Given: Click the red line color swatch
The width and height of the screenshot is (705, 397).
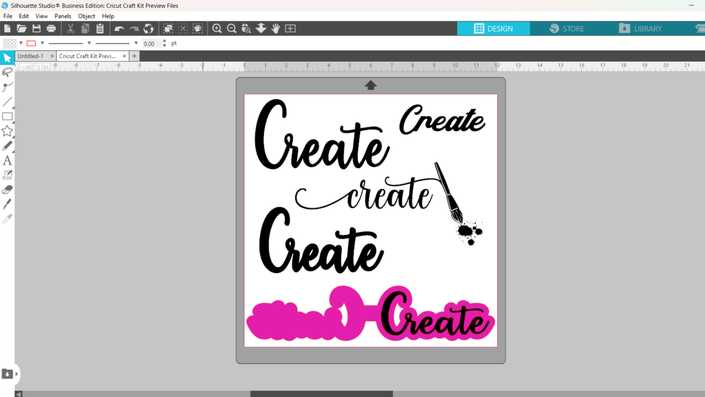Looking at the screenshot, I should [x=31, y=43].
